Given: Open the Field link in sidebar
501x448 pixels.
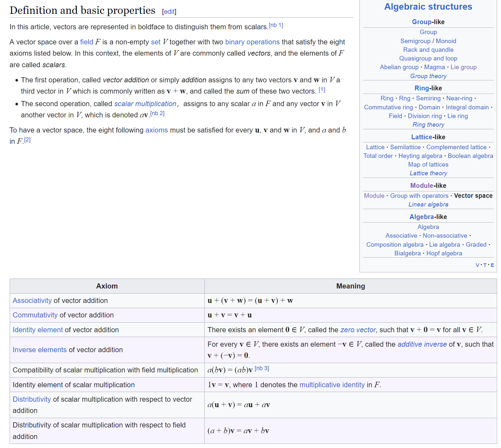Looking at the screenshot, I should pyautogui.click(x=395, y=116).
